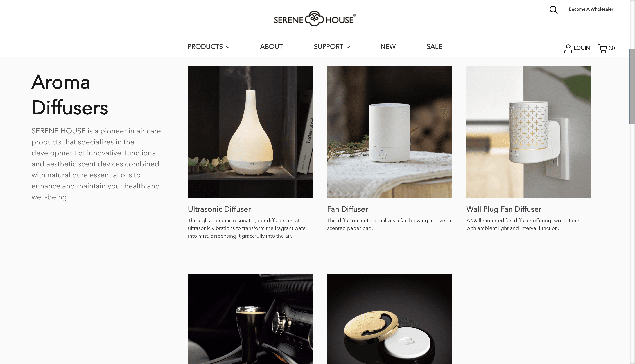Click the user account icon

tap(568, 48)
